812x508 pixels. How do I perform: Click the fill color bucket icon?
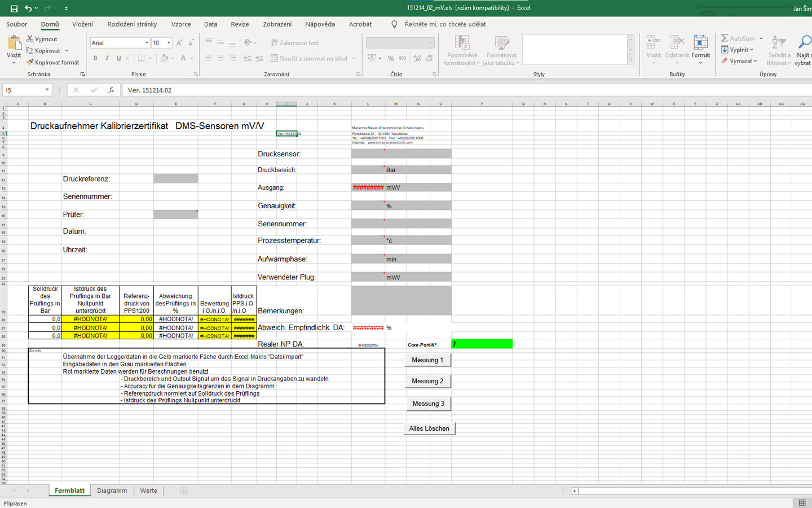pyautogui.click(x=164, y=58)
